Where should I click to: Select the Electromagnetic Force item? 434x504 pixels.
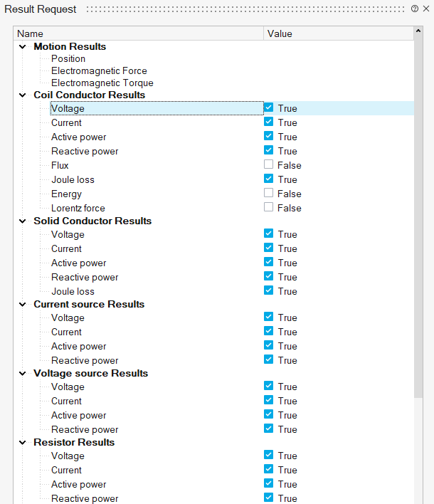[99, 70]
